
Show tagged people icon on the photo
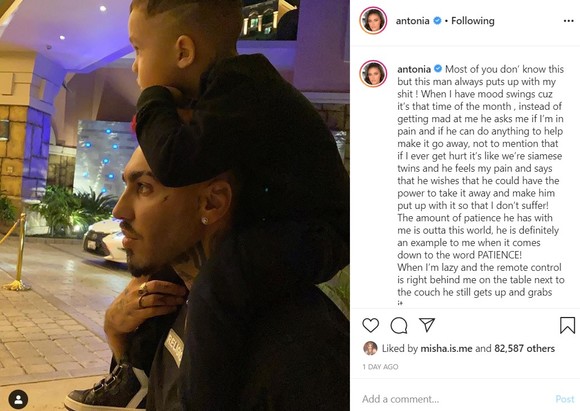coord(18,400)
